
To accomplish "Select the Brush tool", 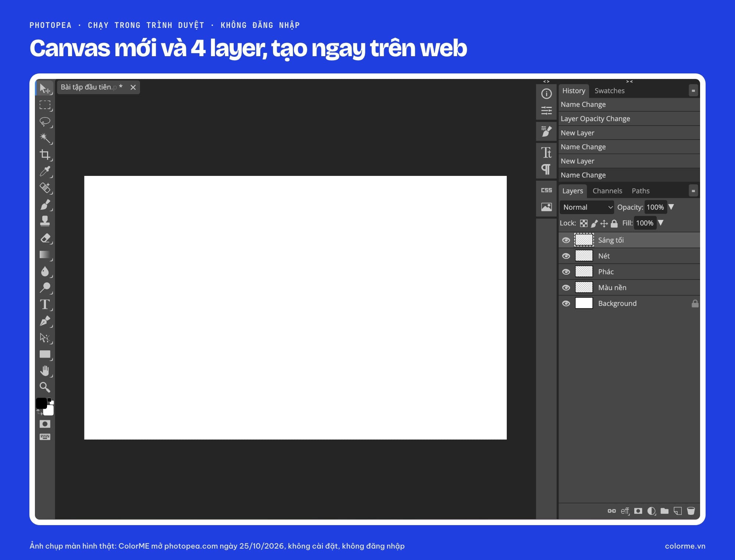I will click(x=45, y=205).
